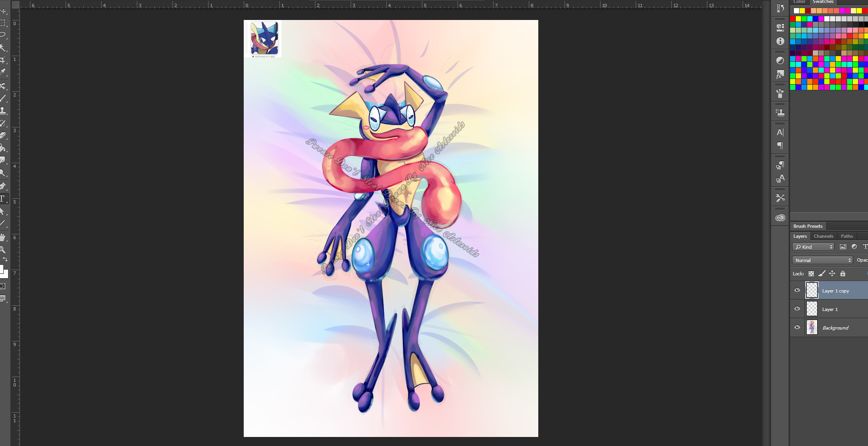Screen dimensions: 868x446
Task: Switch to the Layers tab
Action: pos(800,236)
